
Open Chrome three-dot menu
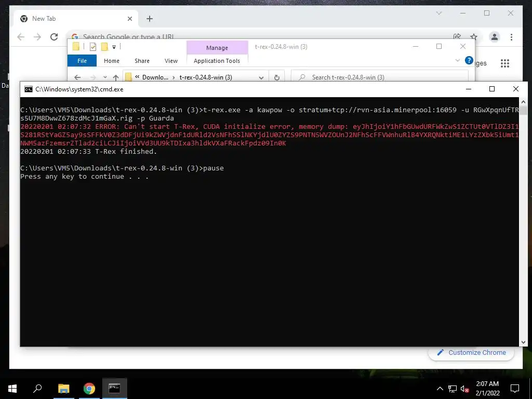pos(511,37)
